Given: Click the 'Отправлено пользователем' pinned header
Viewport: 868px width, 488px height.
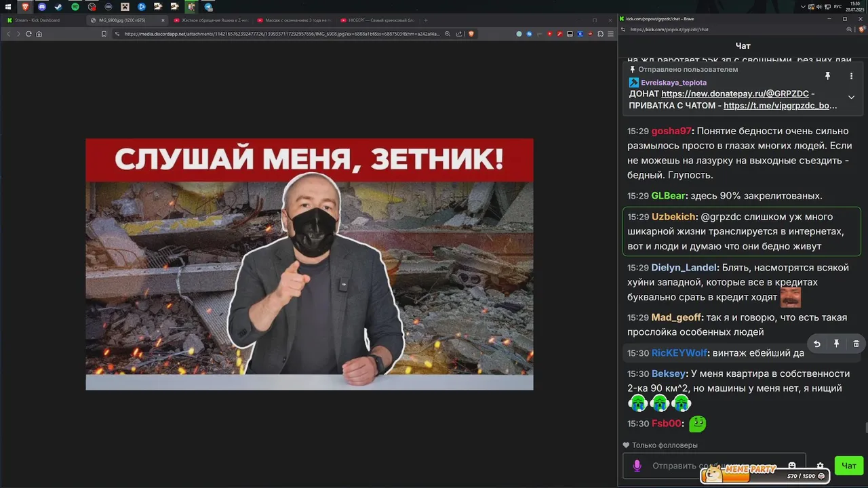Looking at the screenshot, I should click(x=688, y=70).
